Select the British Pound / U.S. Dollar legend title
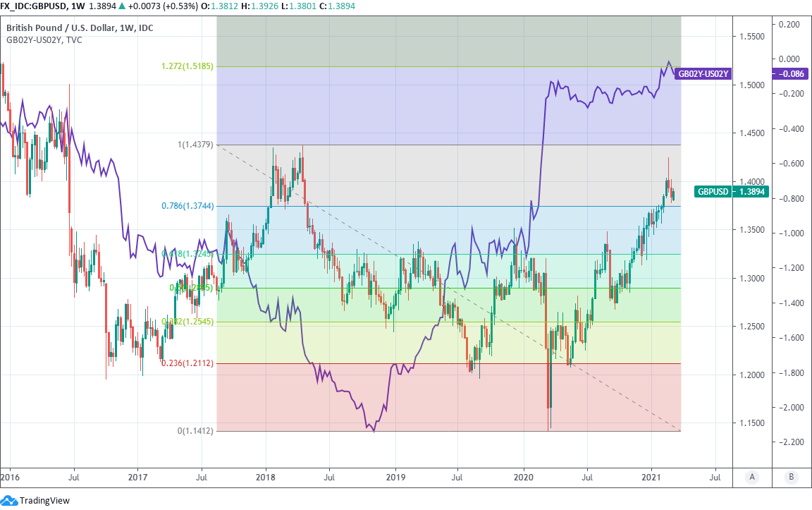 click(x=80, y=28)
